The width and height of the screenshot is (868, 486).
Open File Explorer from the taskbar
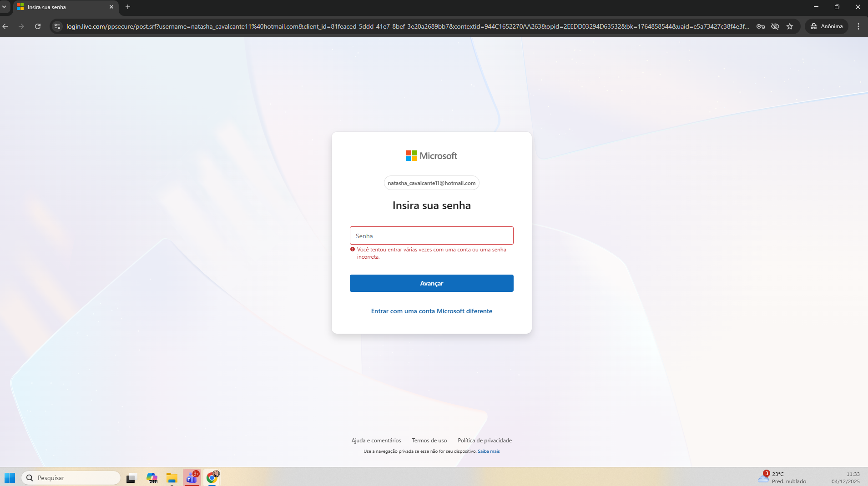pyautogui.click(x=172, y=478)
